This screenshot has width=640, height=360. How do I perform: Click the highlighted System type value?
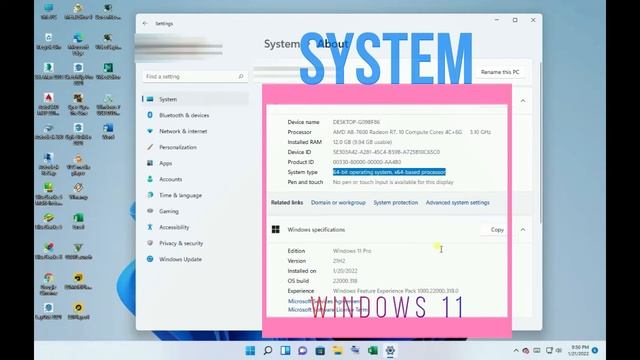click(x=389, y=172)
